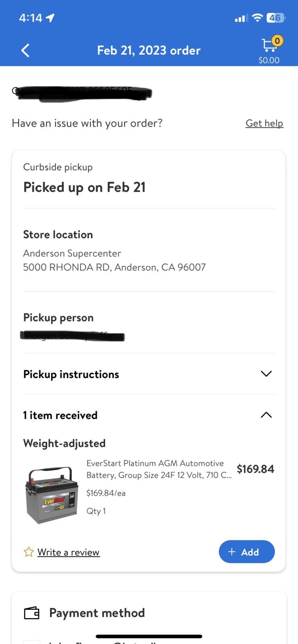
Task: Tap the cart item count badge
Action: click(277, 41)
